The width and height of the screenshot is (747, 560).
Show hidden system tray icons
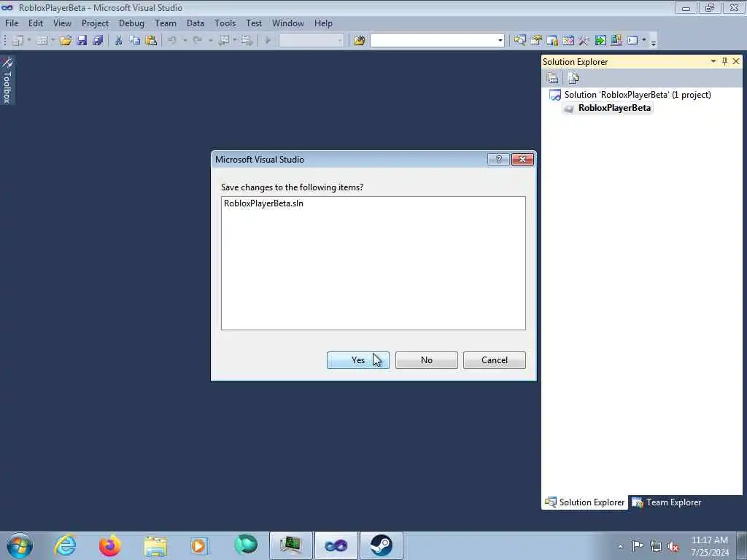click(x=620, y=546)
